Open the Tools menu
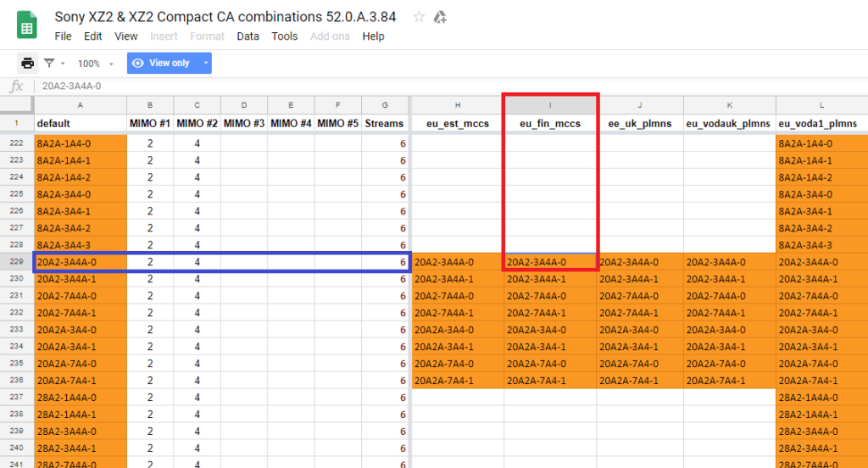Screen dimensions: 868x468 pyautogui.click(x=285, y=36)
